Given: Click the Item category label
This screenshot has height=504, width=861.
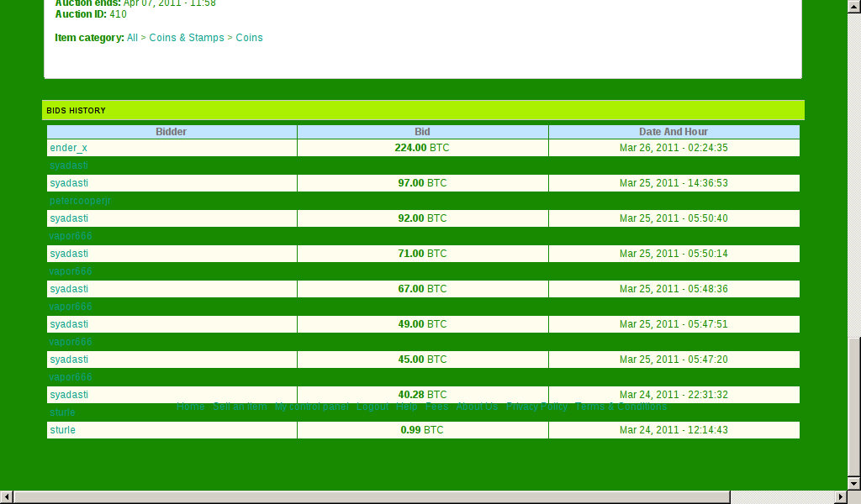Looking at the screenshot, I should pyautogui.click(x=89, y=38).
